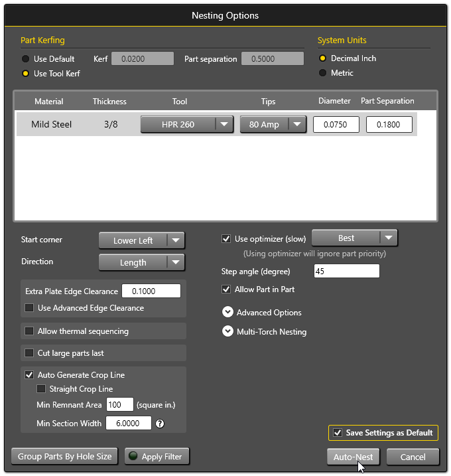Click the 3/8 thickness cell
Viewport: 451px width, 476px height.
pos(111,124)
